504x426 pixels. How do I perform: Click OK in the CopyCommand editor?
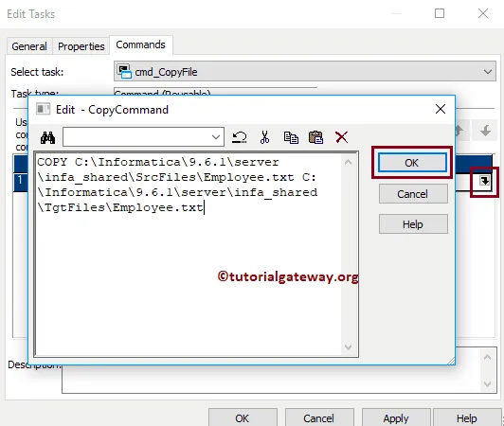click(x=412, y=163)
